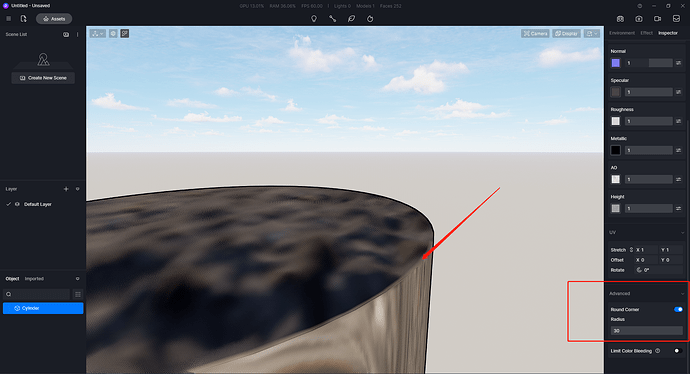Collapse the UV section chevron
Image resolution: width=690 pixels, height=374 pixels.
(x=683, y=232)
